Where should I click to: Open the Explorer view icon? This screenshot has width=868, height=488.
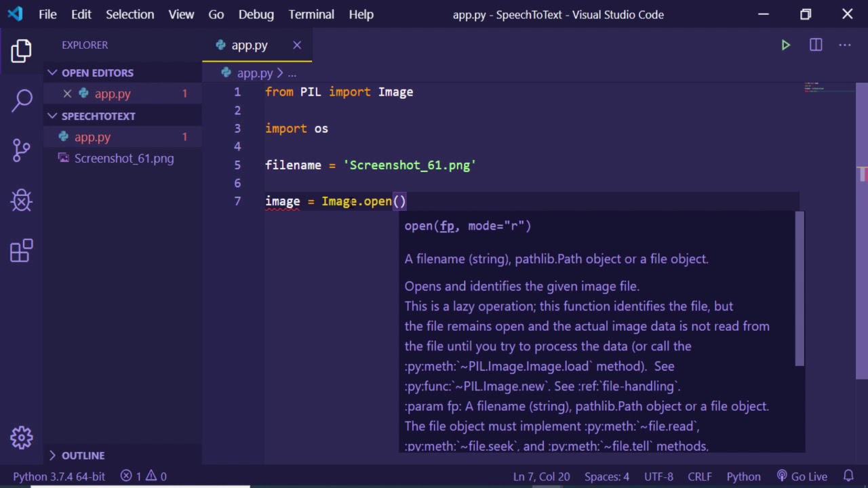click(x=21, y=51)
